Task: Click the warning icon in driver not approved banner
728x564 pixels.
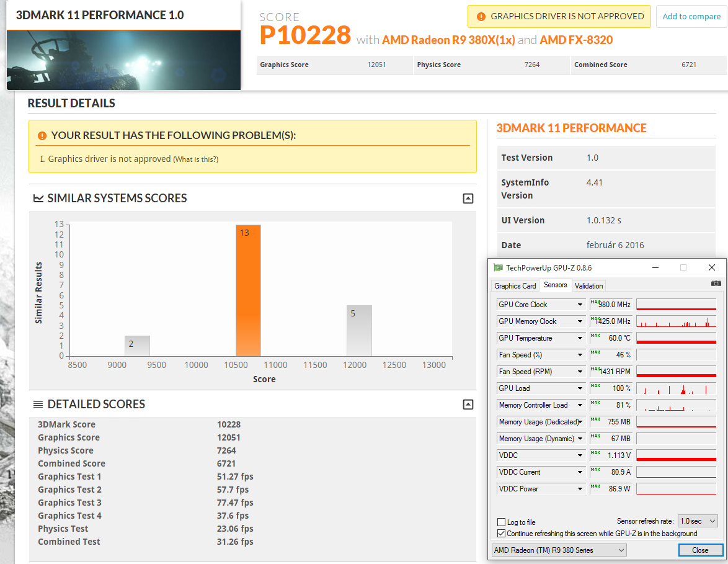Action: pos(481,17)
